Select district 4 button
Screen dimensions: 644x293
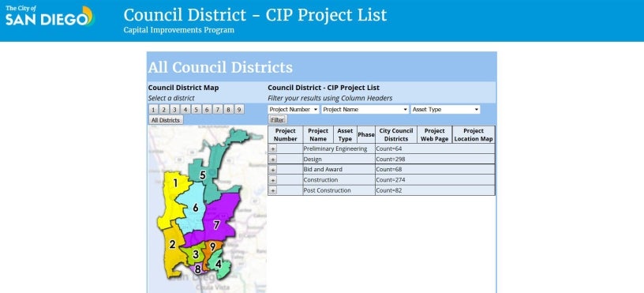(x=185, y=109)
